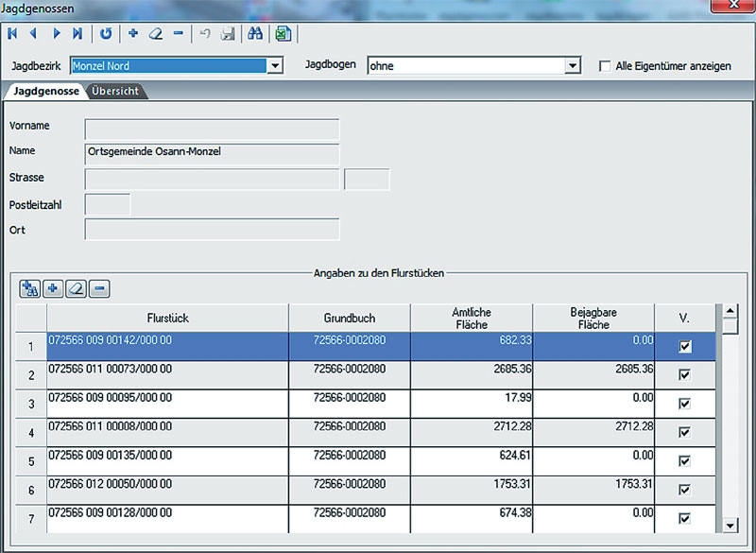The height and width of the screenshot is (553, 756).
Task: Uncheck the V. checkbox in row 5
Action: [x=684, y=461]
